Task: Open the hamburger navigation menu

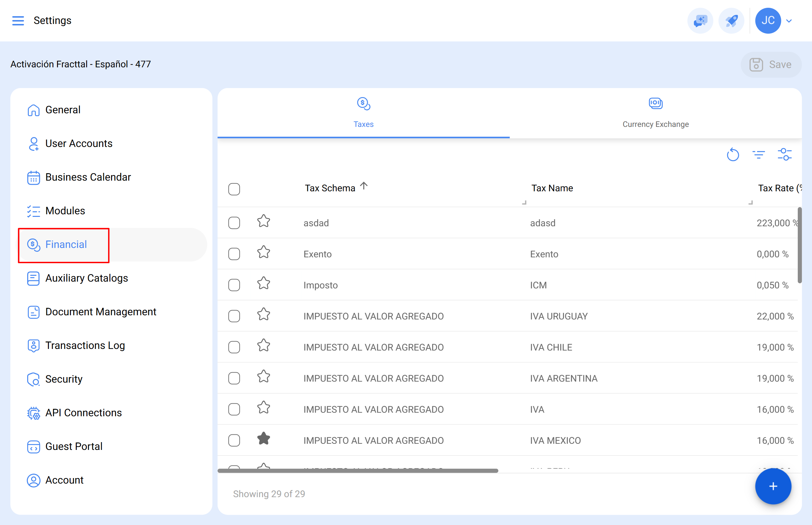Action: tap(18, 20)
